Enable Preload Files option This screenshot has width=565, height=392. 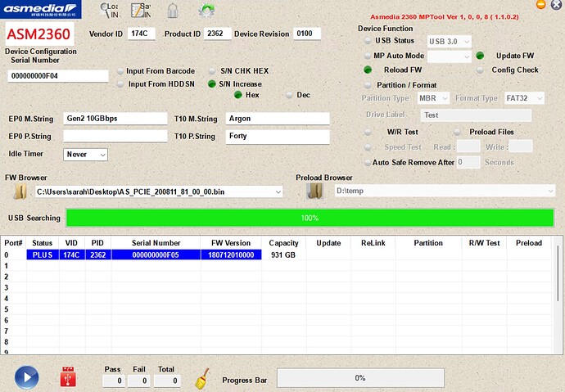pyautogui.click(x=457, y=132)
